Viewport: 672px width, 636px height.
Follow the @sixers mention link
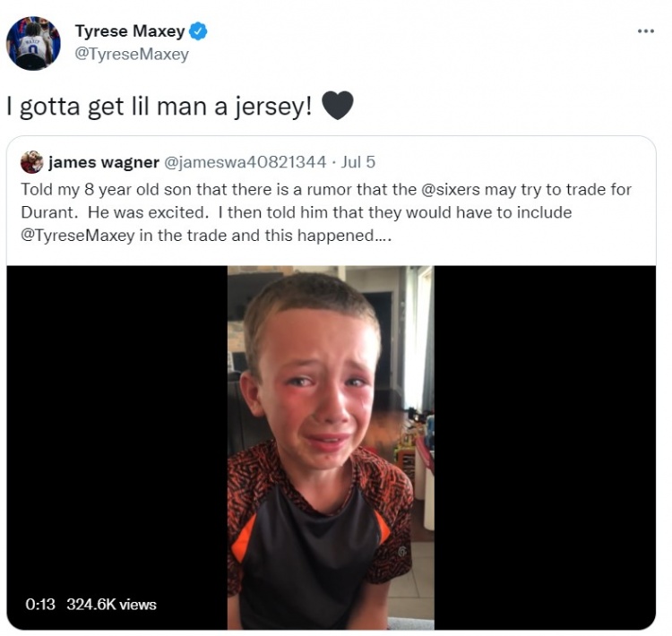point(451,190)
